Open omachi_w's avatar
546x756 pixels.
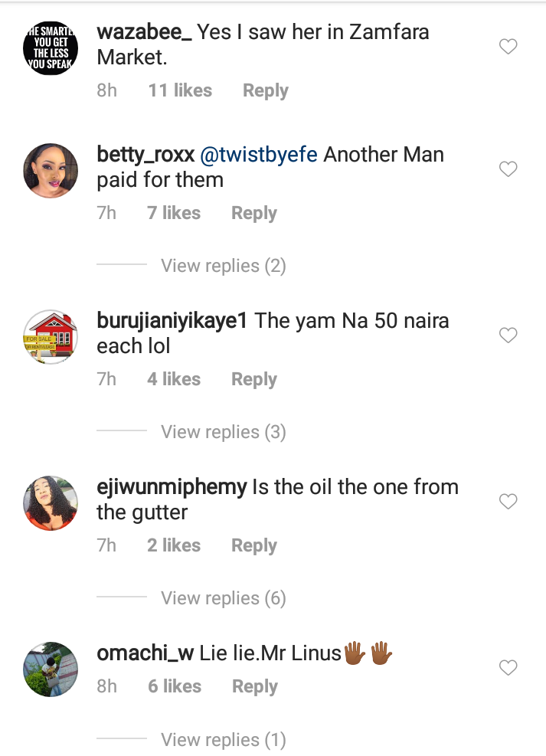pyautogui.click(x=51, y=669)
